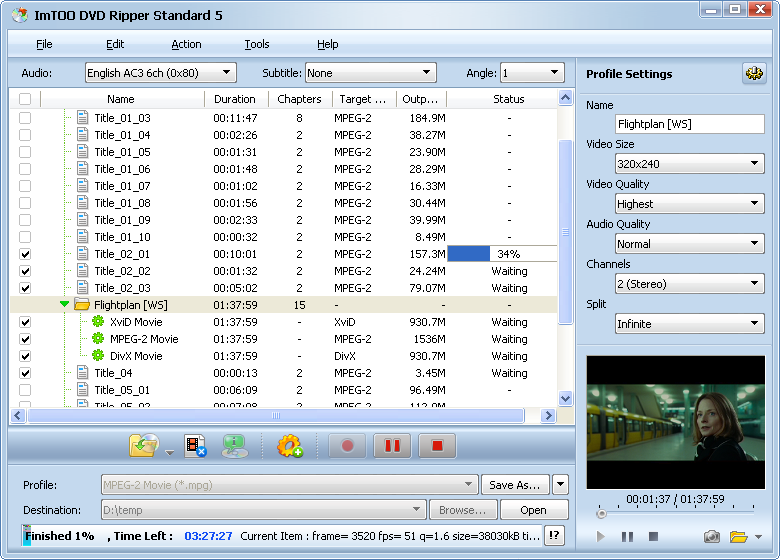Click the Save As... button

515,484
